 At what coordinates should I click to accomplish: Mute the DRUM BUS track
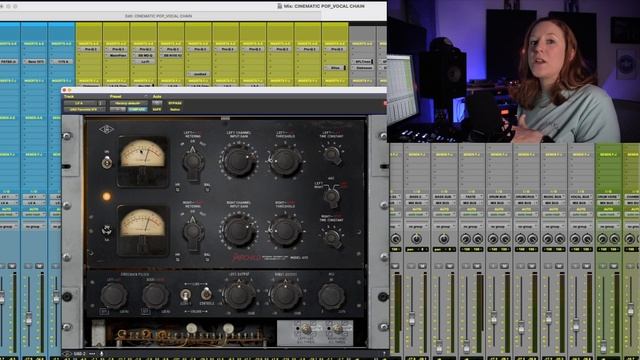(x=504, y=266)
